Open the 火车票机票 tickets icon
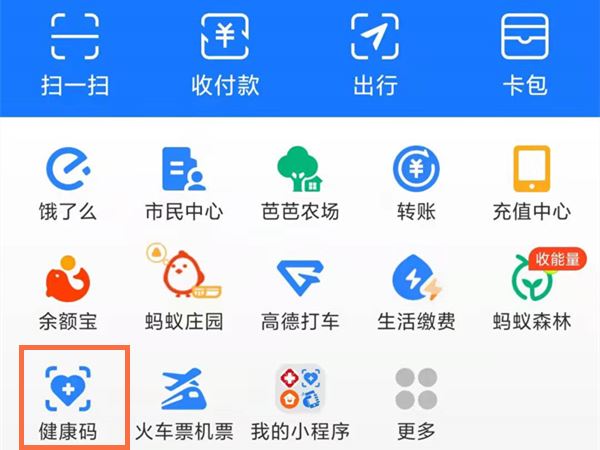 pos(184,388)
